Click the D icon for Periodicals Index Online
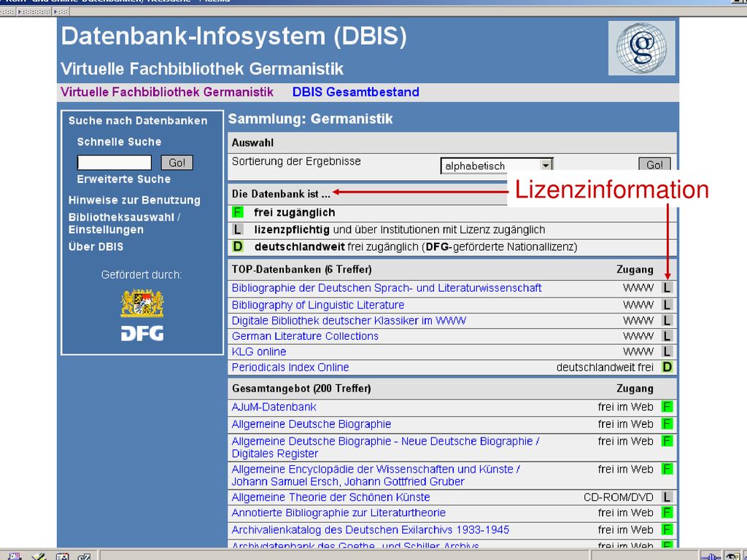 (x=667, y=367)
